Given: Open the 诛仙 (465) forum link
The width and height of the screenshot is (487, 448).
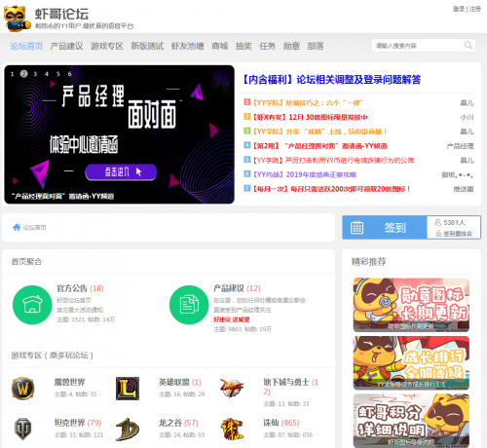Looking at the screenshot, I should [281, 423].
